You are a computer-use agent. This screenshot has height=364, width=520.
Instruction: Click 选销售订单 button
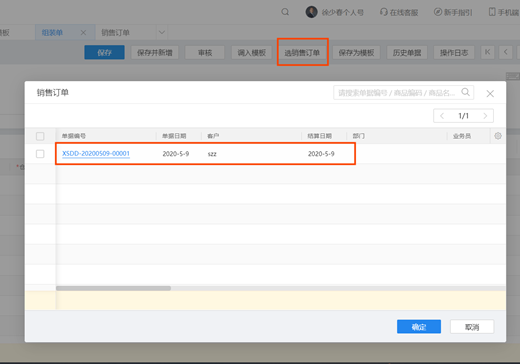(x=302, y=53)
